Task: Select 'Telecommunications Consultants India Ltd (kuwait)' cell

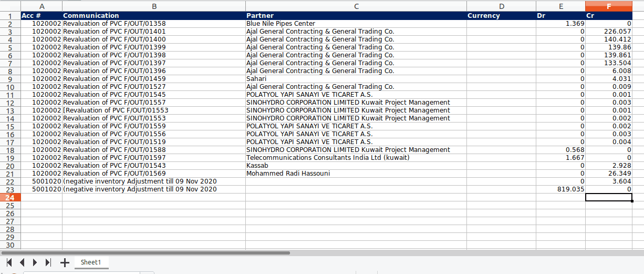Action: 356,158
